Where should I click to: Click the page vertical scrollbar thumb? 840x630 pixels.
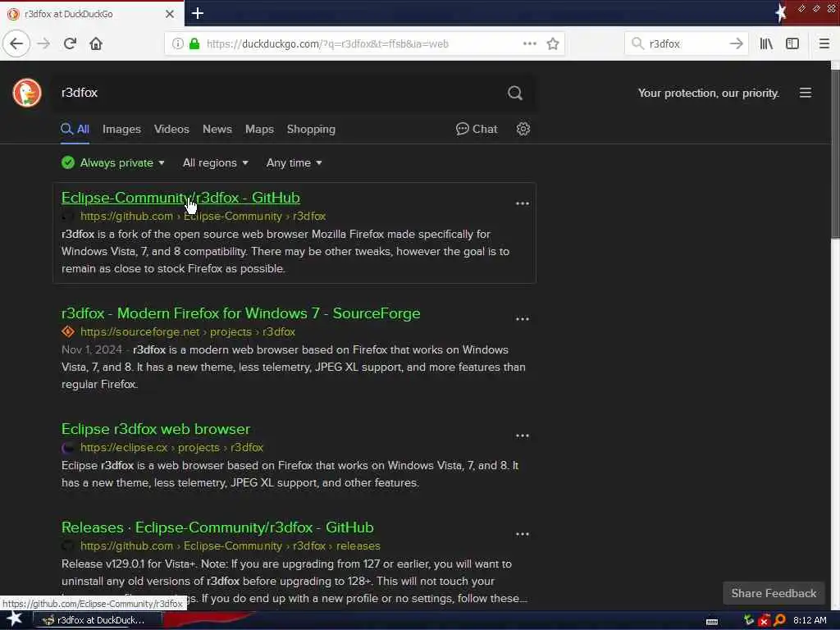pos(834,153)
